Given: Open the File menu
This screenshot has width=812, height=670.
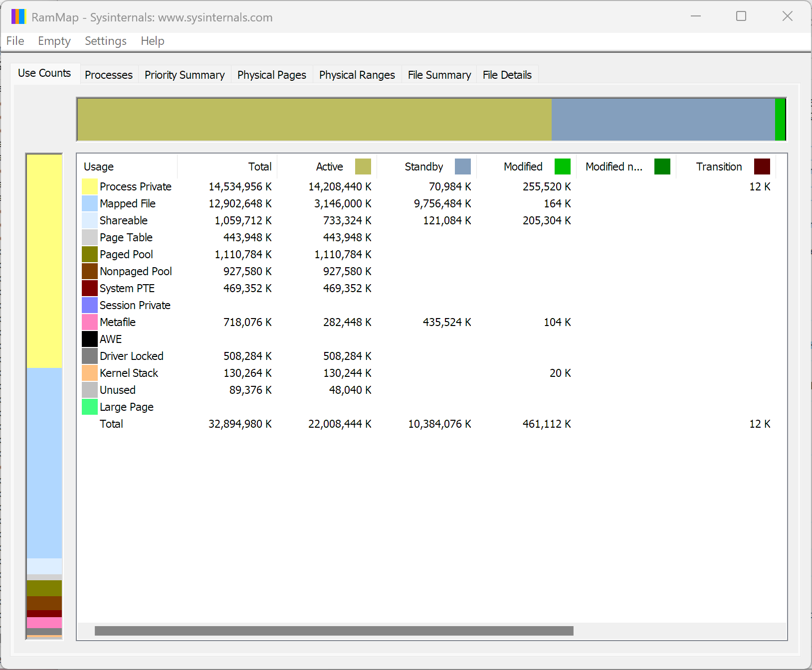Looking at the screenshot, I should coord(15,41).
